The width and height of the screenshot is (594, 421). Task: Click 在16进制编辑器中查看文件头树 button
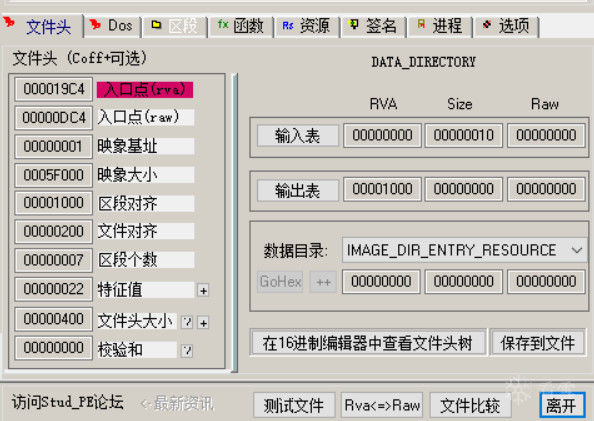pyautogui.click(x=368, y=343)
